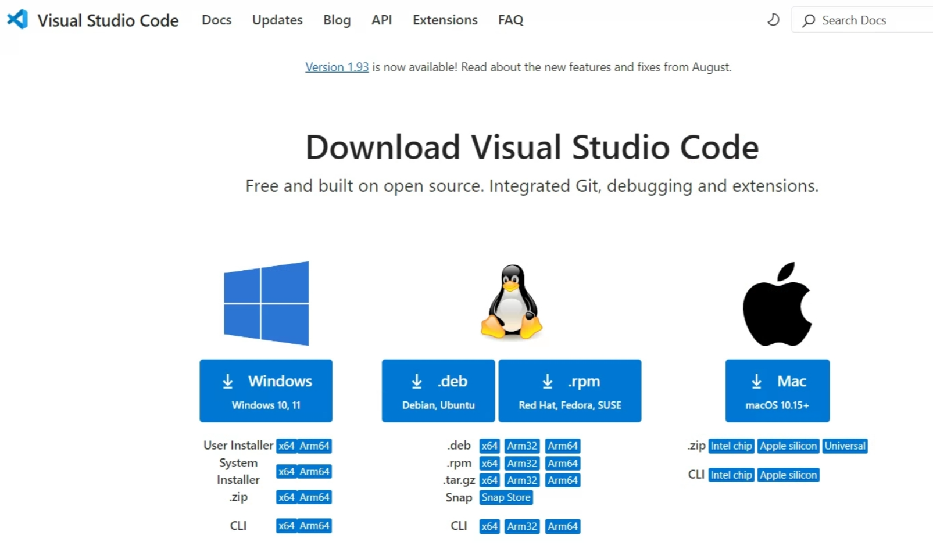Click the Visual Studio Code title text
This screenshot has height=560, width=933.
tap(108, 20)
